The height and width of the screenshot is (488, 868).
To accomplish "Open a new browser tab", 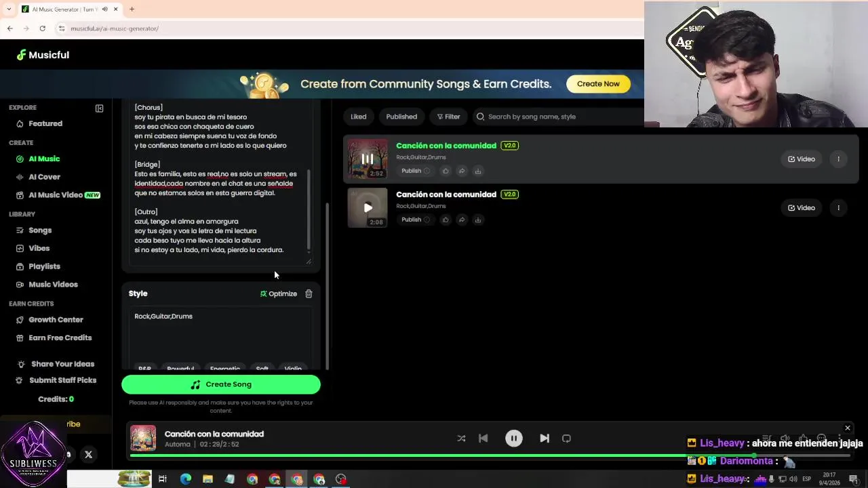I will [132, 9].
